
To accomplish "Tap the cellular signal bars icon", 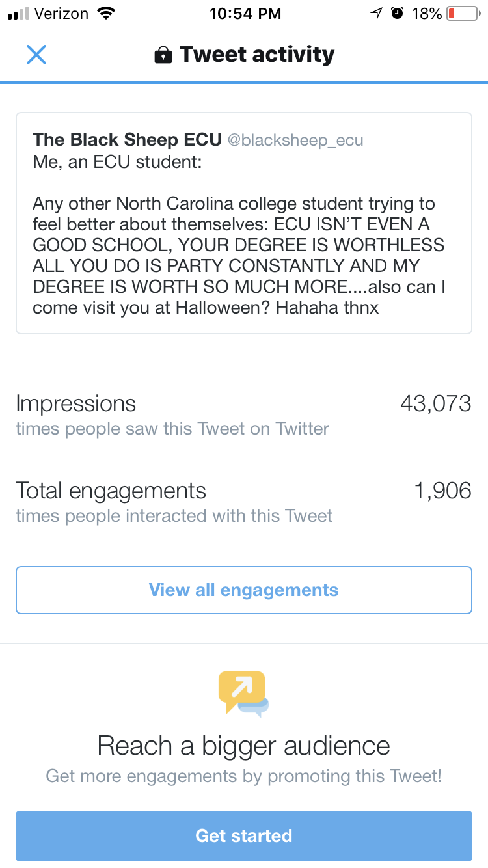I will 18,14.
